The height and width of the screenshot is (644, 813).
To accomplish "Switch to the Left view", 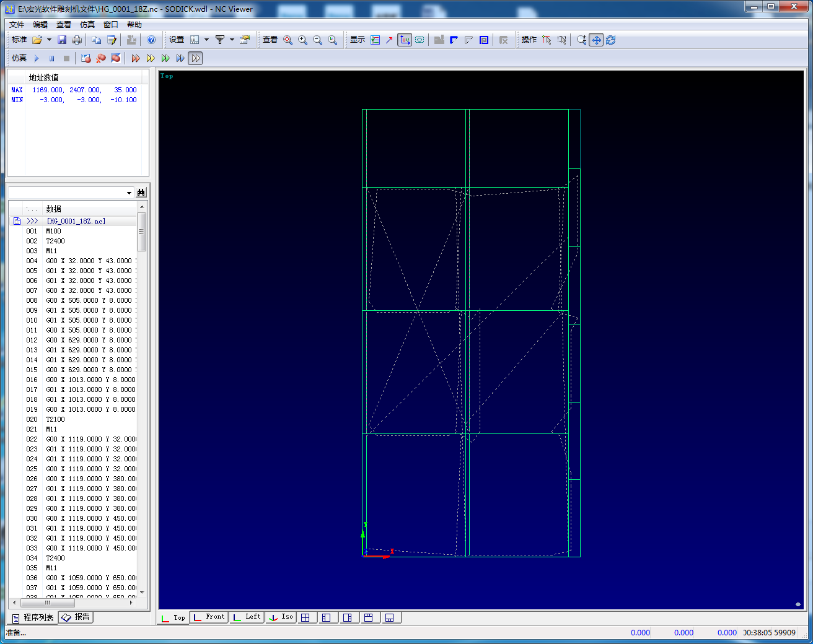I will (247, 617).
